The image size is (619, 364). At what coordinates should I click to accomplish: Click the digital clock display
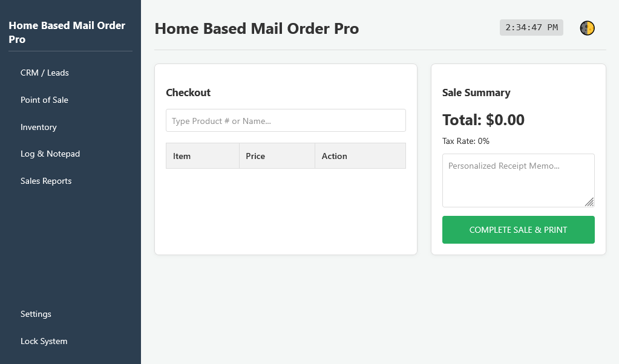(x=531, y=28)
